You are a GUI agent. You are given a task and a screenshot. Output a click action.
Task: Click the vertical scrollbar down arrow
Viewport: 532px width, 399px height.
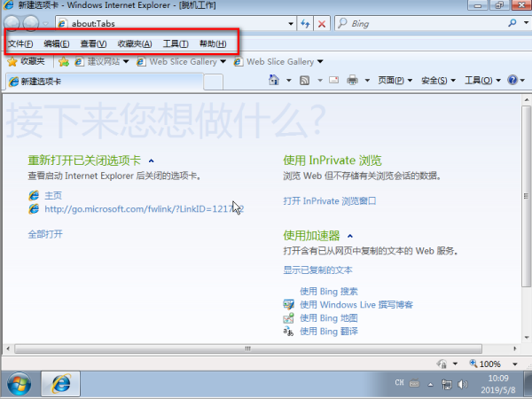(x=527, y=338)
